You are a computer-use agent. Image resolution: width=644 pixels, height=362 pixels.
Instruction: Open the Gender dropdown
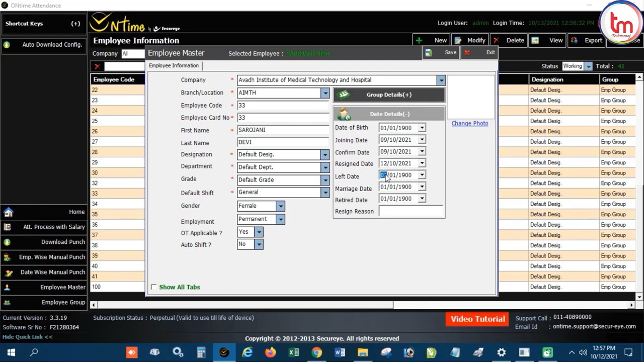(x=280, y=206)
